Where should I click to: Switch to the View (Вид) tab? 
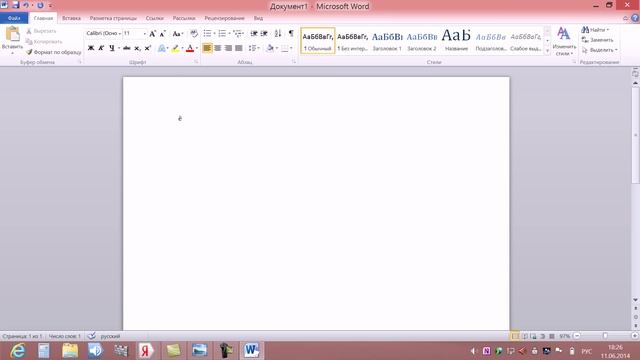click(258, 18)
